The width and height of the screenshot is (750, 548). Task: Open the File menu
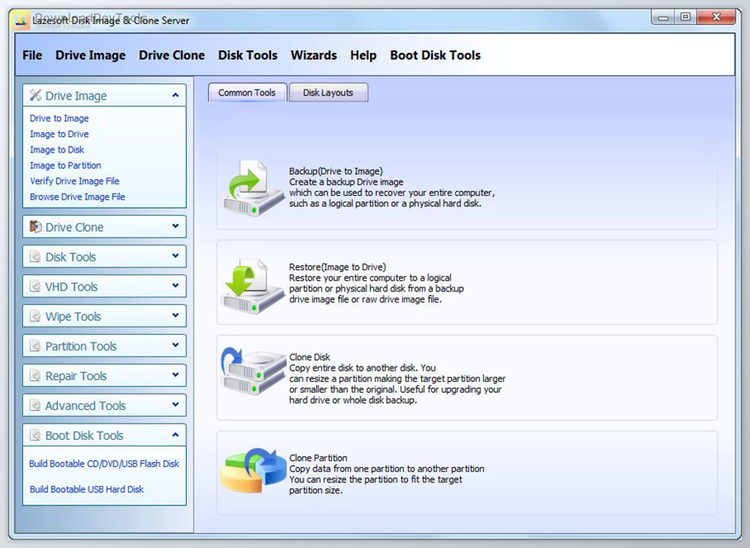32,55
